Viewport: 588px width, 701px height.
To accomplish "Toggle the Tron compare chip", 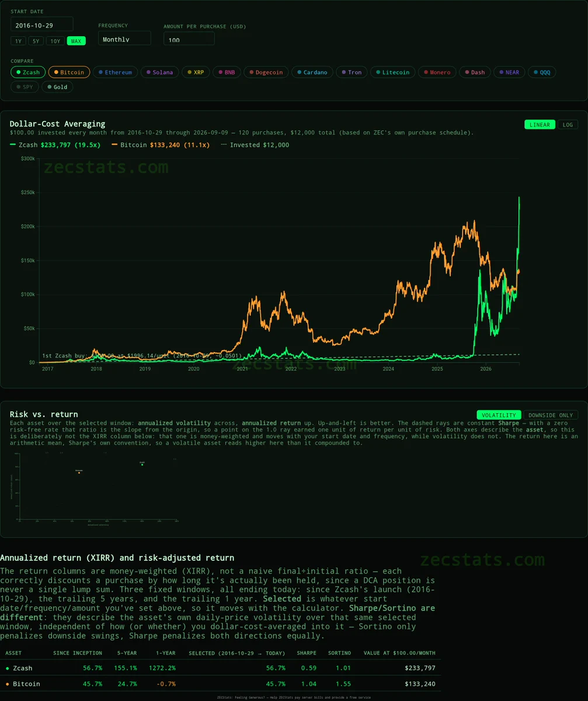I will pos(352,72).
